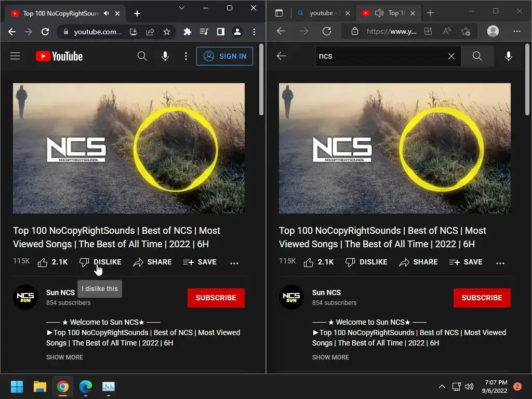Screen dimensions: 532x399
Task: Open YouTube hamburger menu in Chrome window
Action: [15, 56]
